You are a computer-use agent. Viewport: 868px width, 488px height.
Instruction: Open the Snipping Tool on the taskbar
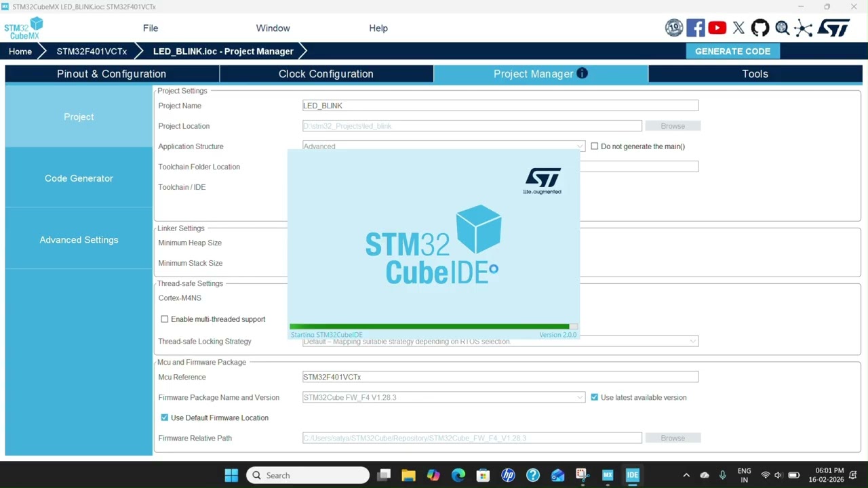pyautogui.click(x=583, y=475)
